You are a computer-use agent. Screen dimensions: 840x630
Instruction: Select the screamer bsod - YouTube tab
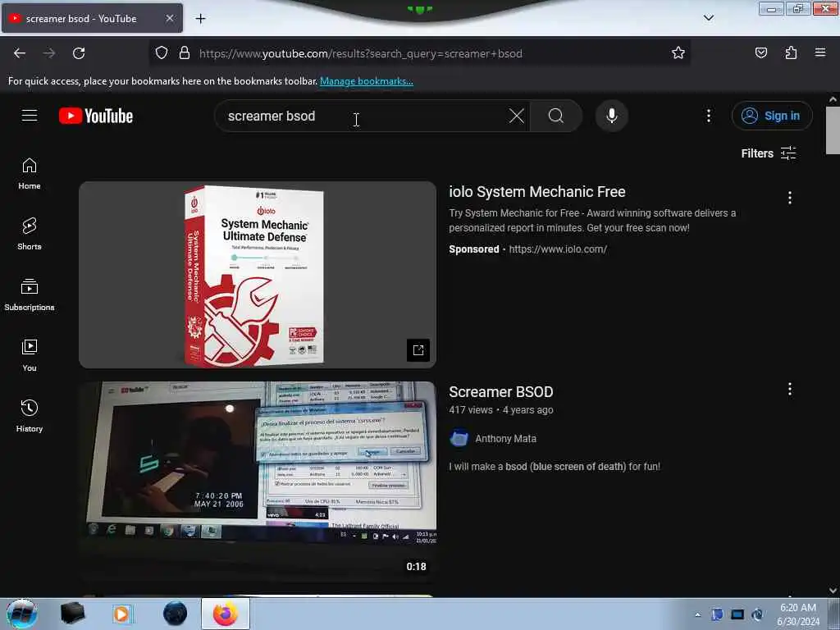(x=92, y=18)
